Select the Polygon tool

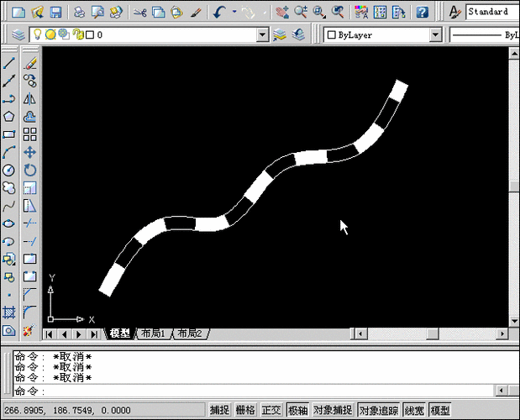[9, 117]
